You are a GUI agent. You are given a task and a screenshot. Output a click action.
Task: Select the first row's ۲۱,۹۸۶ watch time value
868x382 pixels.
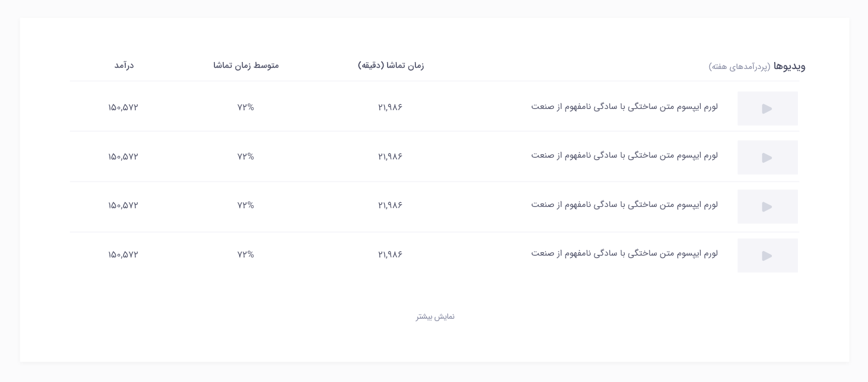click(391, 107)
